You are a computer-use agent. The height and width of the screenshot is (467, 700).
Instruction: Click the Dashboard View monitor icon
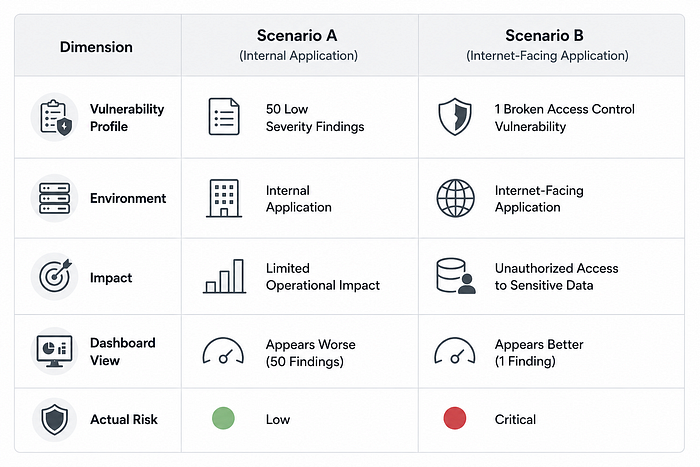coord(54,351)
